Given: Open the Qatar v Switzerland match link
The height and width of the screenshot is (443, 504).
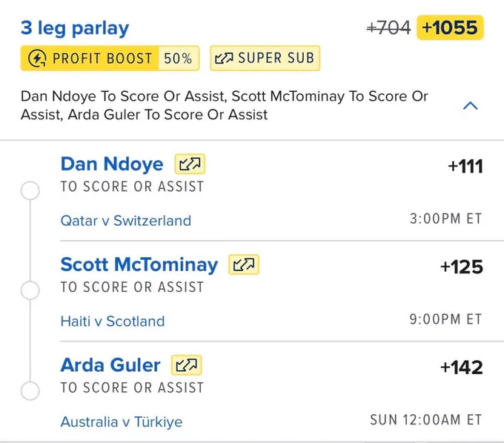Looking at the screenshot, I should point(126,221).
